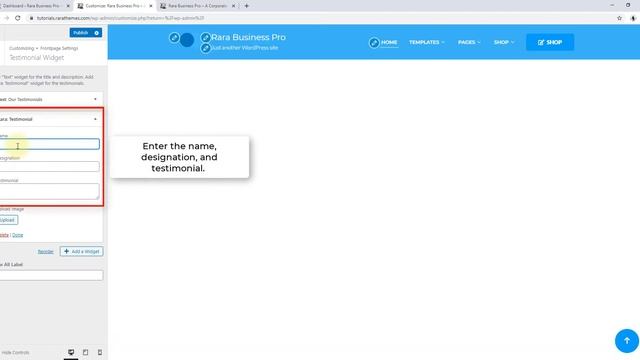
Task: Open the SHOP dropdown menu
Action: 504,42
